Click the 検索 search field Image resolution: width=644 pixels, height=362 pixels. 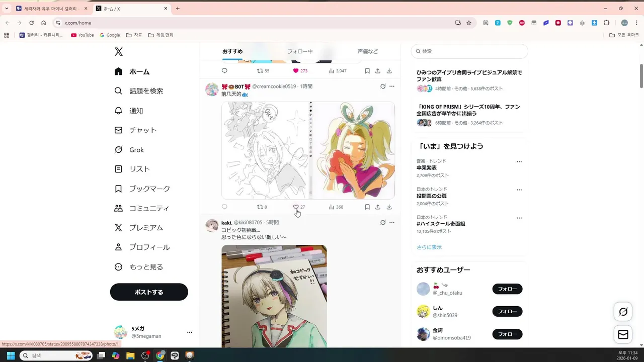(469, 51)
